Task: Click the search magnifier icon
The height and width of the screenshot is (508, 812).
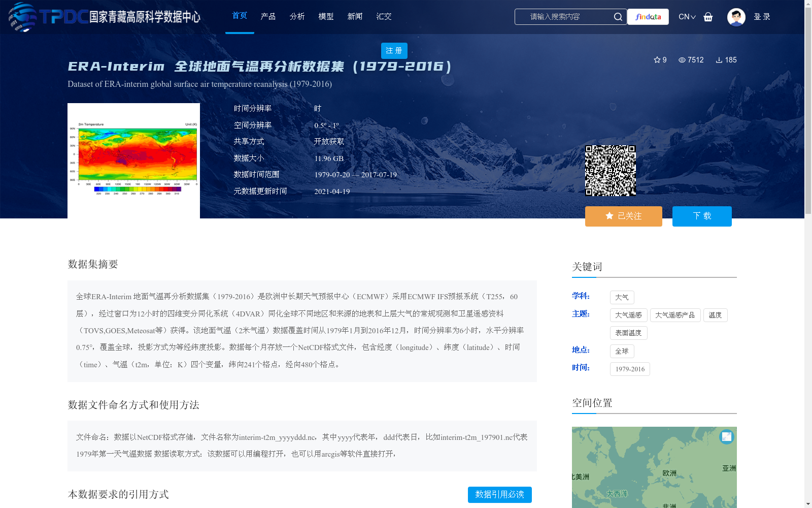Action: point(618,17)
